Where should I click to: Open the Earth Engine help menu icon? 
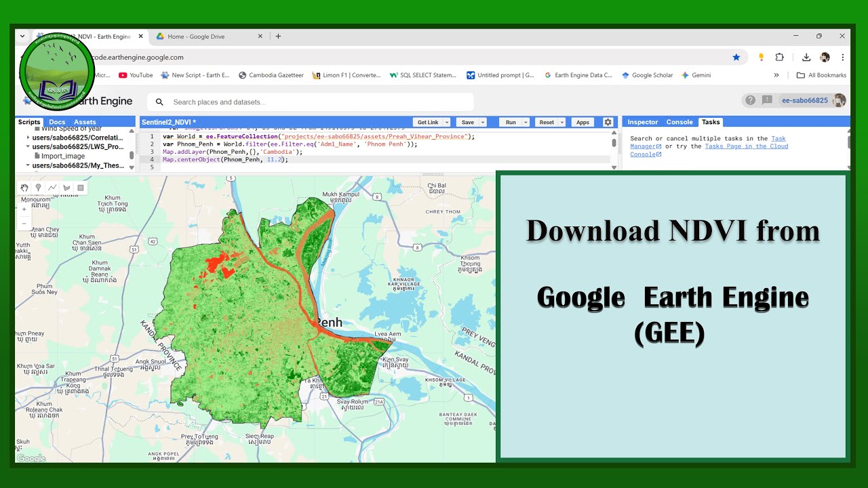[x=750, y=100]
